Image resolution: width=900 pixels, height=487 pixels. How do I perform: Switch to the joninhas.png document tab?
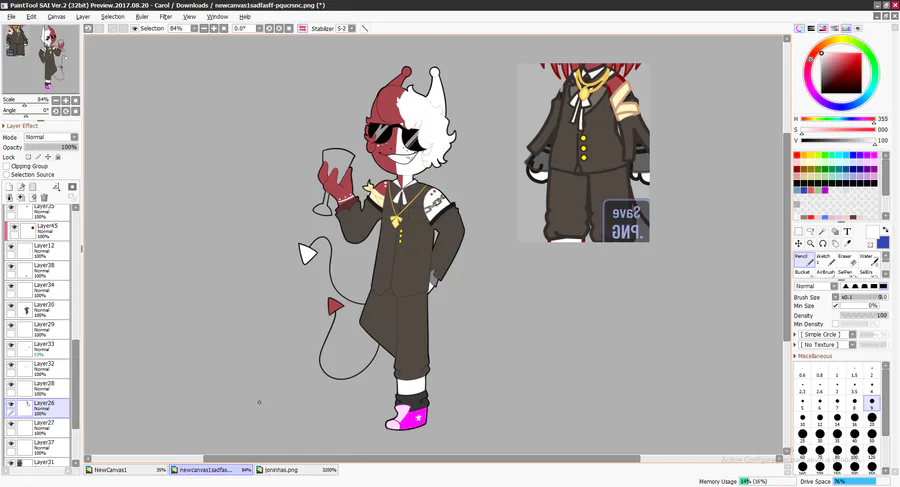click(x=296, y=470)
